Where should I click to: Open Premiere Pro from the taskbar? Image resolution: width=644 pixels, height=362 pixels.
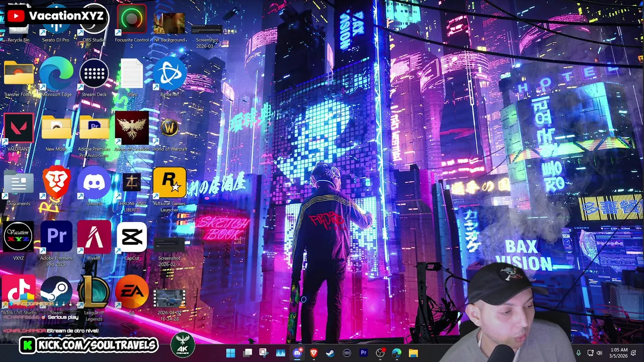(x=363, y=353)
